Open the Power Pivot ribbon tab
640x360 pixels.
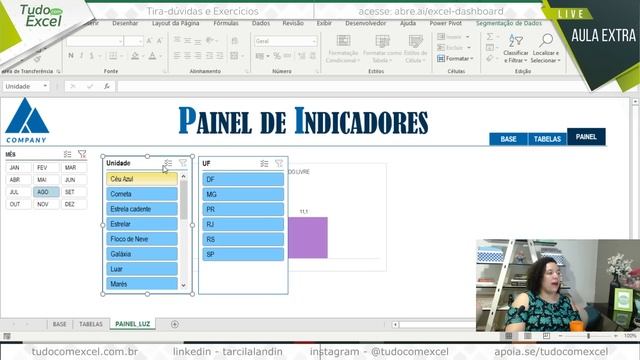click(446, 23)
